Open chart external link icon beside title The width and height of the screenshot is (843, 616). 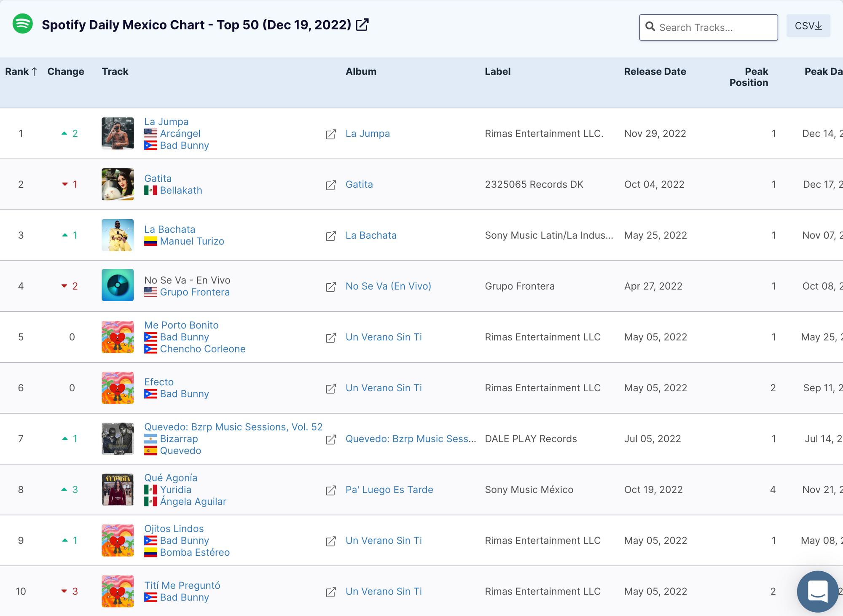pos(362,24)
